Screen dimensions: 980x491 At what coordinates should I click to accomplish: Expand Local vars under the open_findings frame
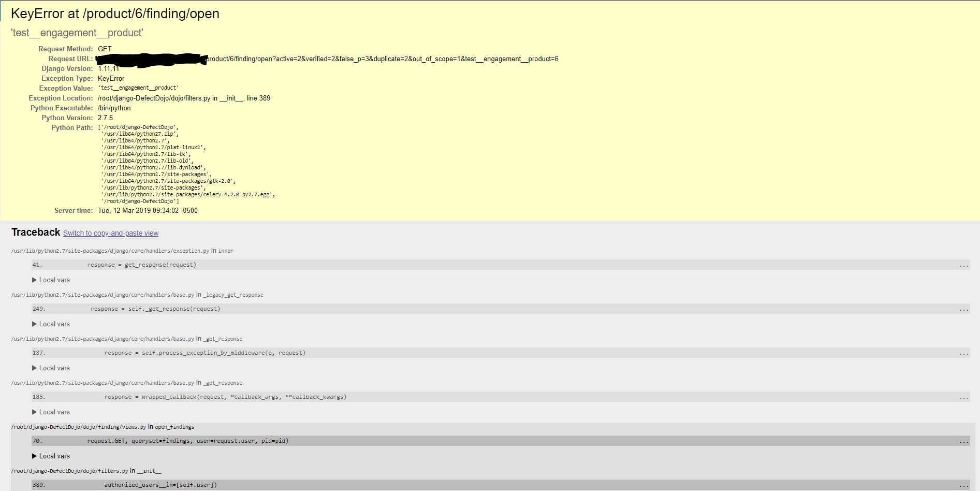51,456
